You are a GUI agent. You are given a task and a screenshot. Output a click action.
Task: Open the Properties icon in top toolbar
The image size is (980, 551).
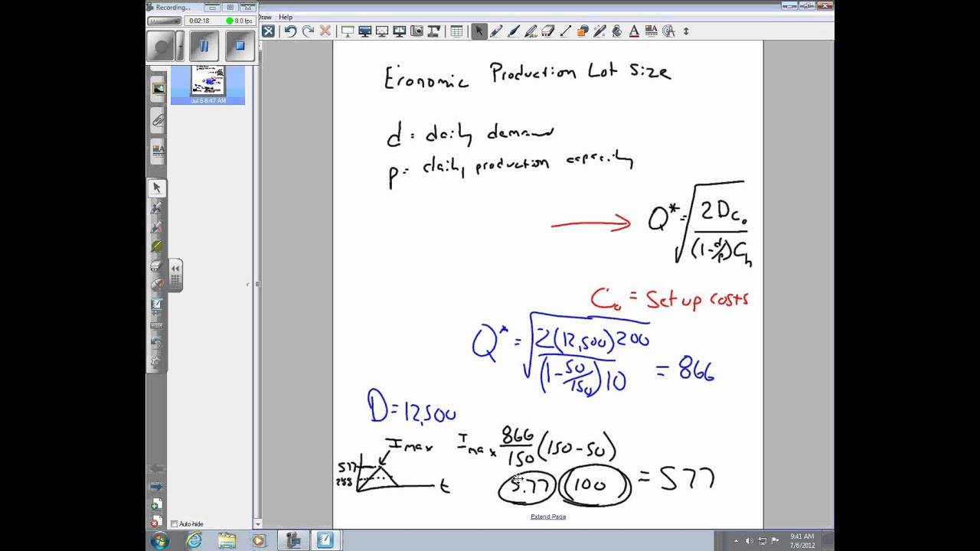pos(652,31)
